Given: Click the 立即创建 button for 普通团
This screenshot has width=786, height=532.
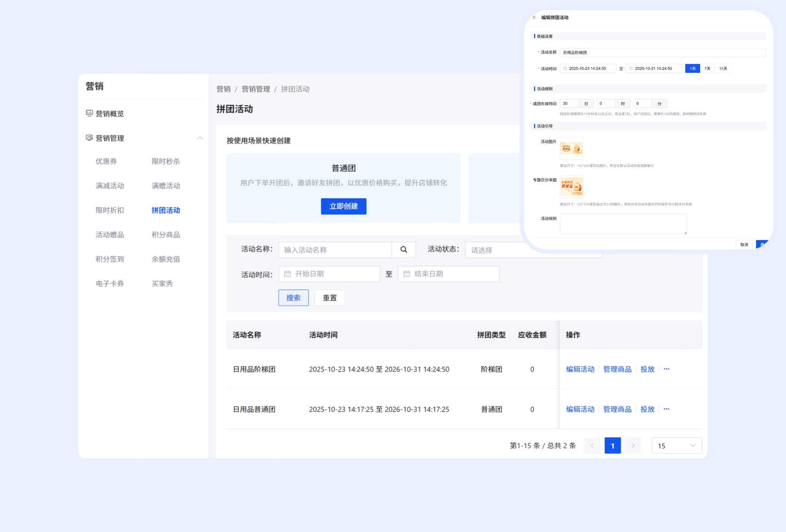Looking at the screenshot, I should point(343,206).
